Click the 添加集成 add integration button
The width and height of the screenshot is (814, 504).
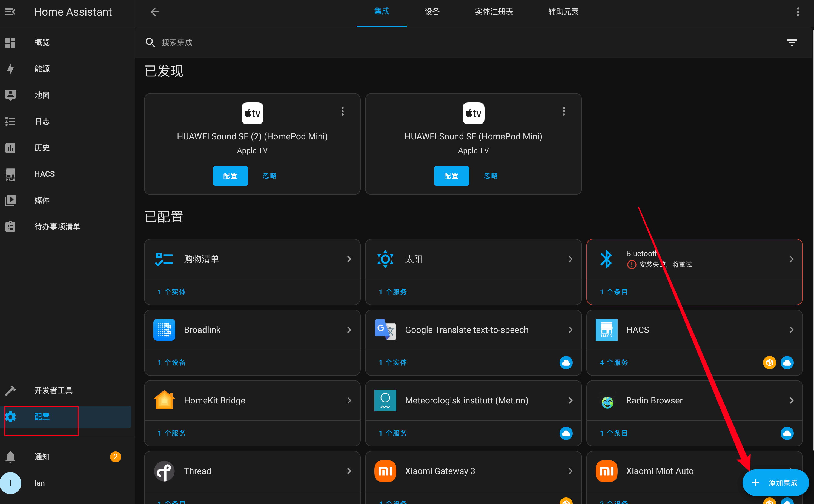click(x=775, y=483)
